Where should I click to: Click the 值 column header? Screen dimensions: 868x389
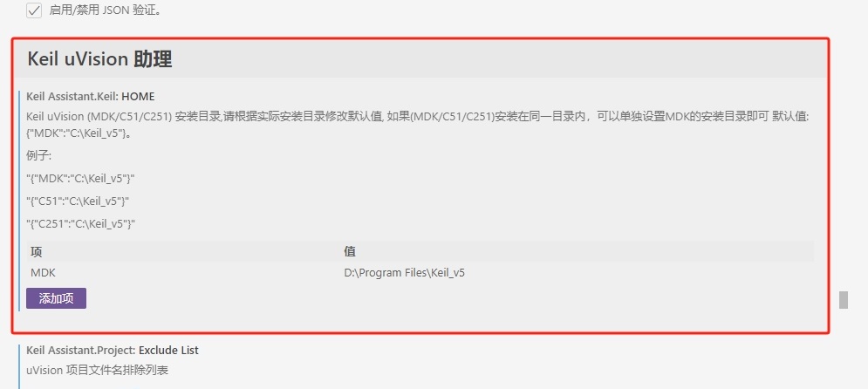349,252
